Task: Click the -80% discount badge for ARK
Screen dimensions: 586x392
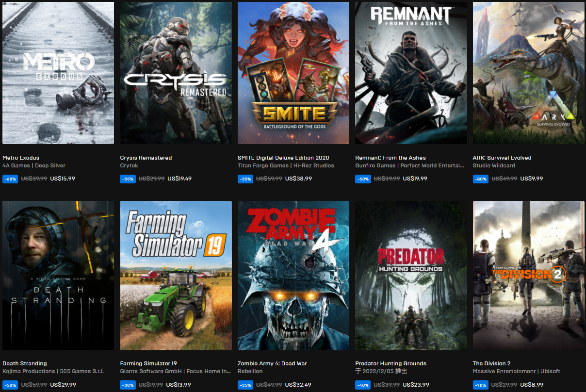Action: click(x=480, y=179)
